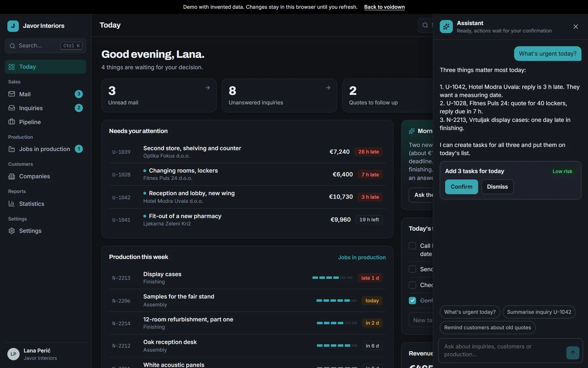Open job N-2206 Samples for the fair stand
The width and height of the screenshot is (588, 368).
247,301
